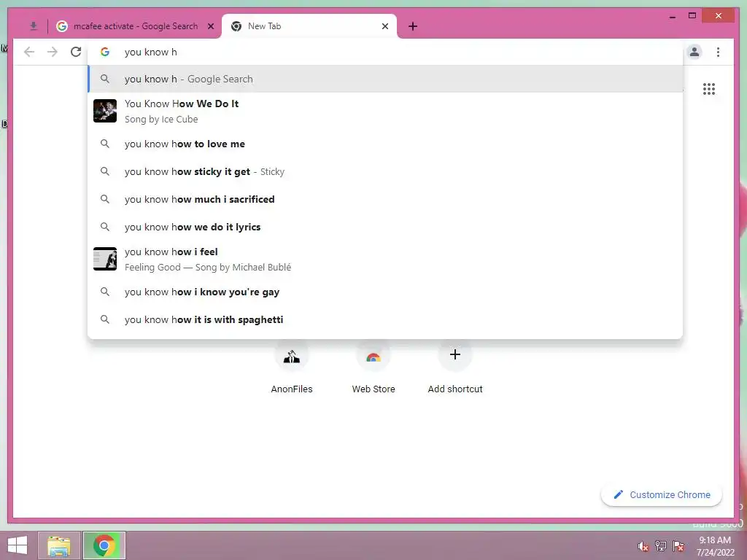The image size is (747, 560).
Task: Click the Customize Chrome button
Action: [x=661, y=495]
